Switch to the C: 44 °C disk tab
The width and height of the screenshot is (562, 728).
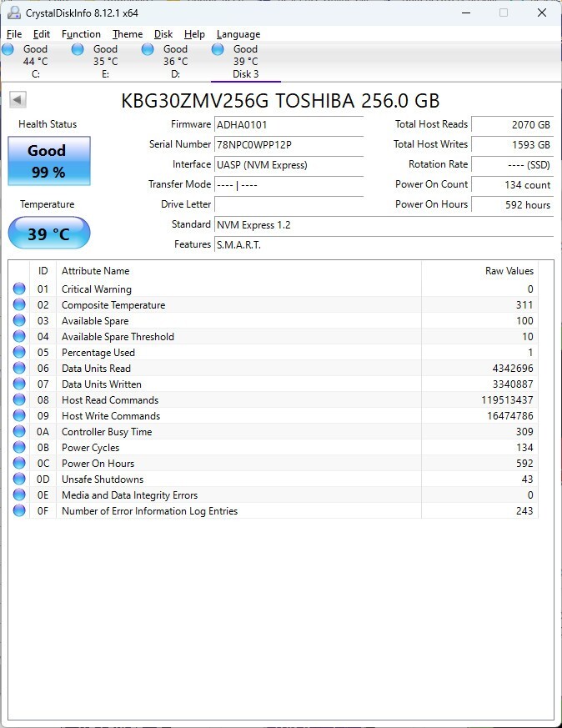tap(35, 61)
